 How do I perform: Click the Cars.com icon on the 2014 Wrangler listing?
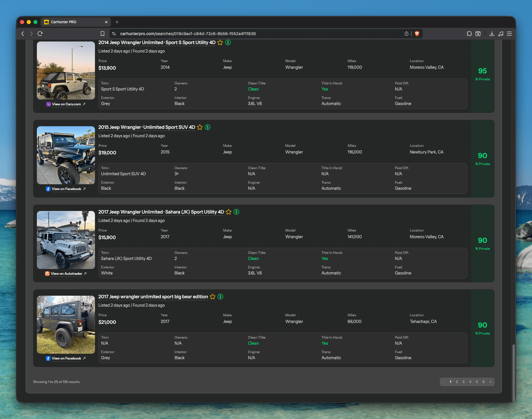click(x=48, y=104)
